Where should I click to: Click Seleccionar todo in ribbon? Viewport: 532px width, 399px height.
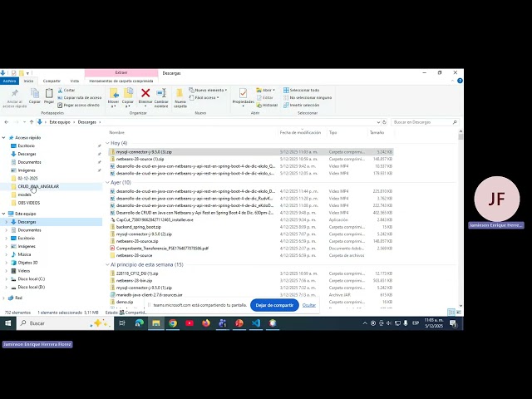[x=301, y=91]
